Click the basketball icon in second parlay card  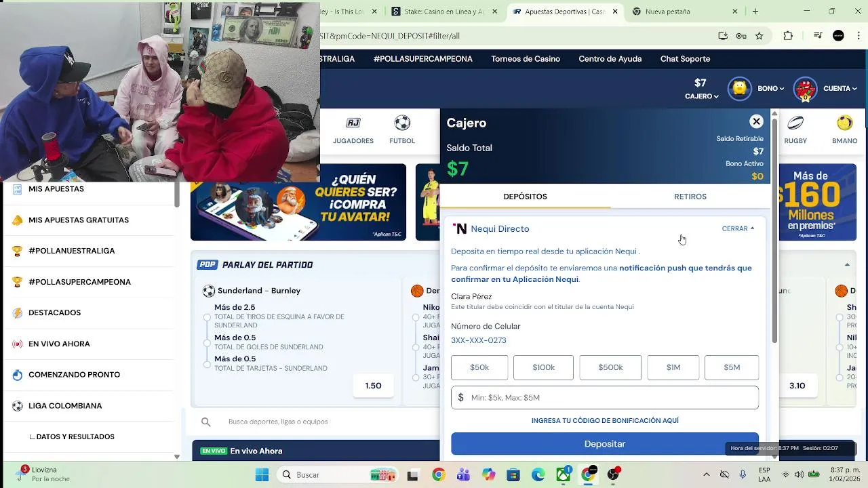tap(417, 291)
